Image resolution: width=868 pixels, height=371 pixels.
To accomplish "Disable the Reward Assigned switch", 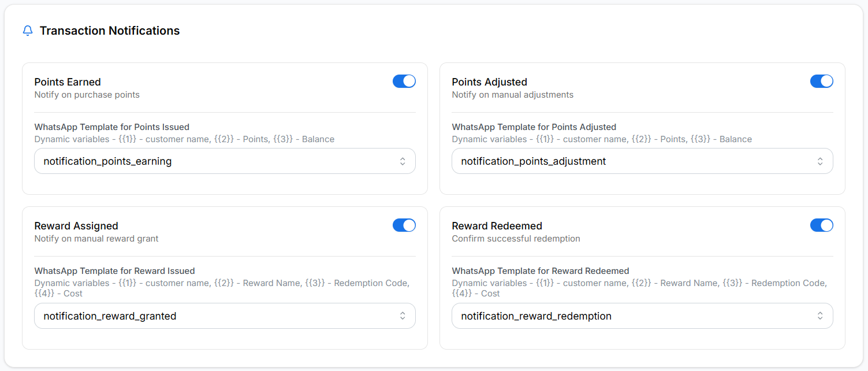I will click(x=404, y=225).
